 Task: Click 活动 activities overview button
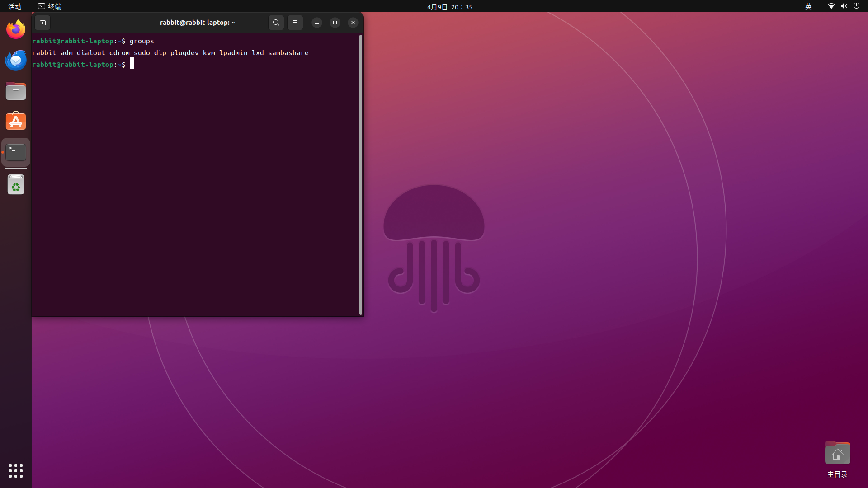pyautogui.click(x=15, y=6)
